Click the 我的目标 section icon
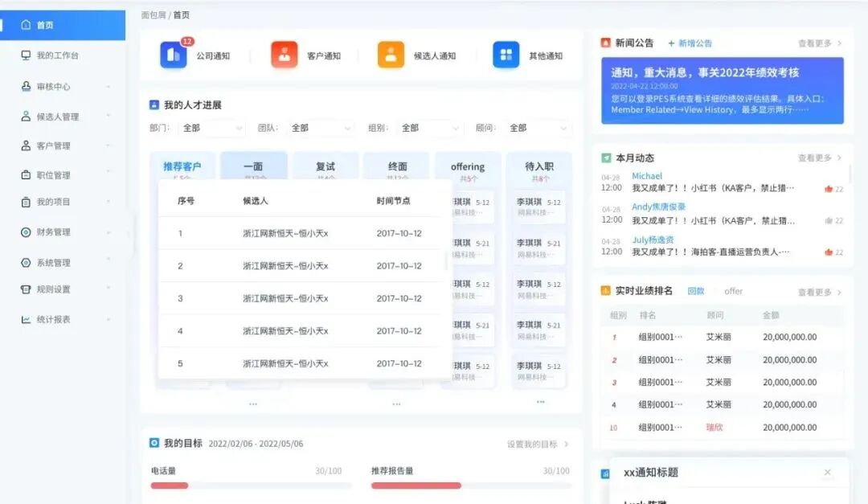 coord(154,443)
